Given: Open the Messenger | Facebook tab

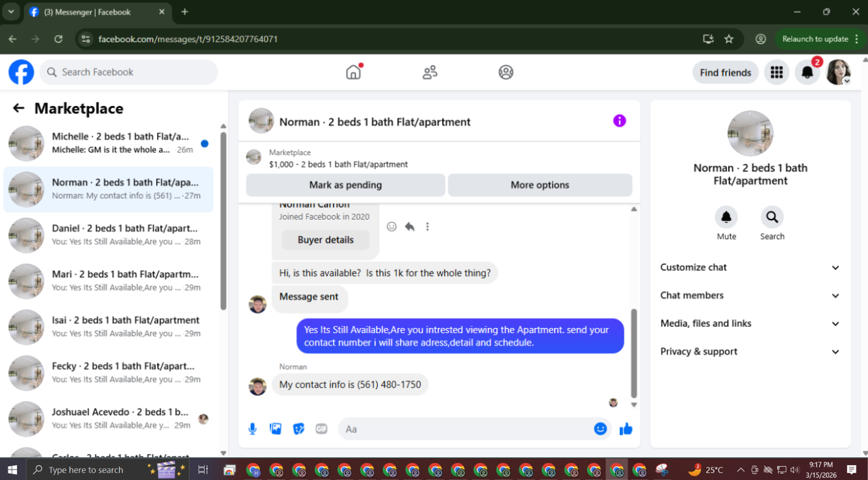Looking at the screenshot, I should pyautogui.click(x=98, y=12).
